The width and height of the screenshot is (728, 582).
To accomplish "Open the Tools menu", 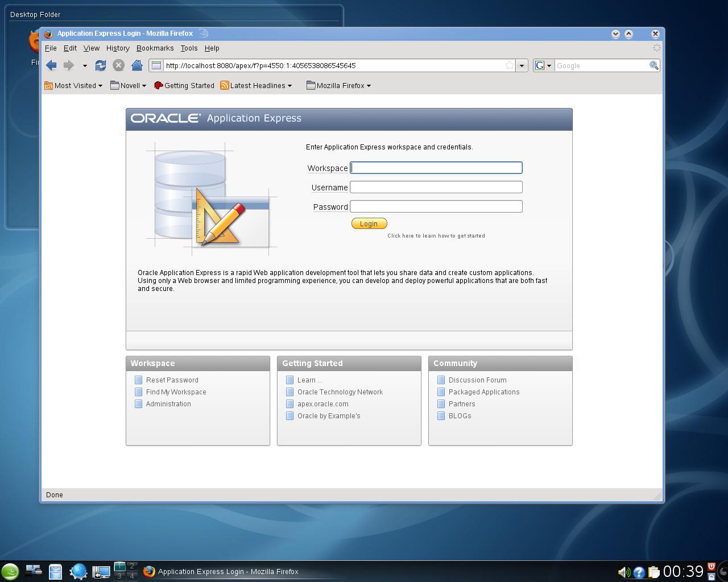I will (189, 48).
